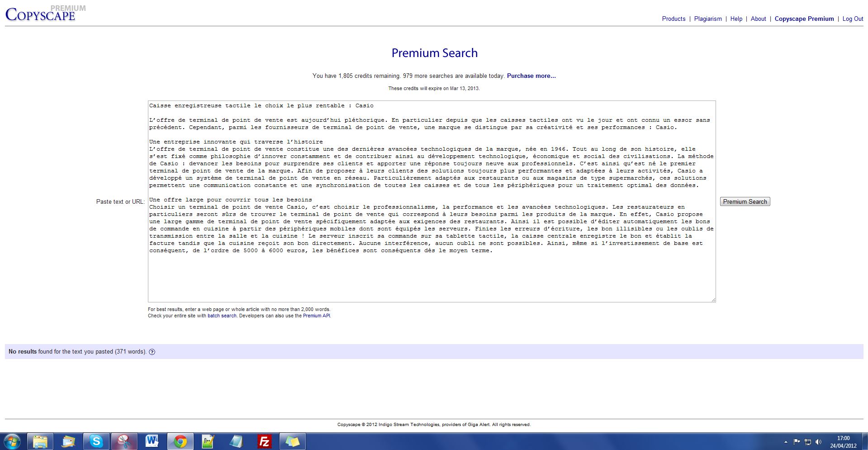
Task: Open Windows Start menu
Action: tap(12, 441)
